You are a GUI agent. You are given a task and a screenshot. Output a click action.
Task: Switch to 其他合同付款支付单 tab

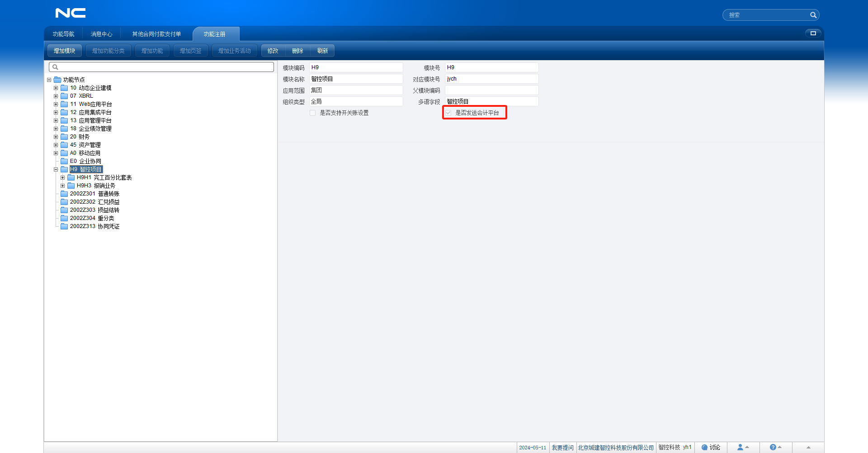(156, 34)
